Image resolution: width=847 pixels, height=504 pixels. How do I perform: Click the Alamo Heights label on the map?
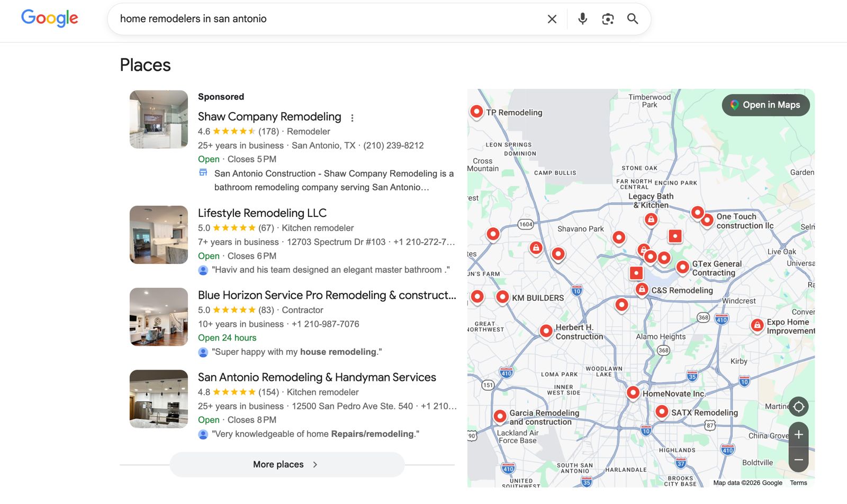coord(661,336)
